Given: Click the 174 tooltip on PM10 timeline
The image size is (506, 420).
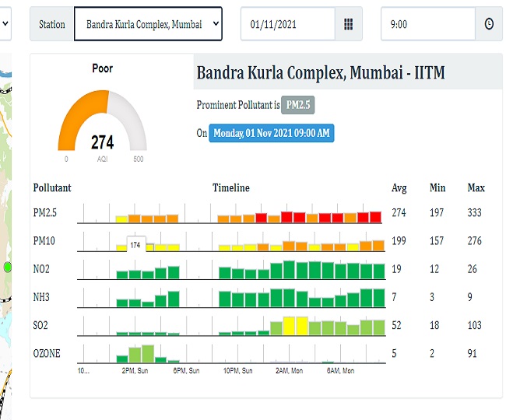Looking at the screenshot, I should coord(135,245).
